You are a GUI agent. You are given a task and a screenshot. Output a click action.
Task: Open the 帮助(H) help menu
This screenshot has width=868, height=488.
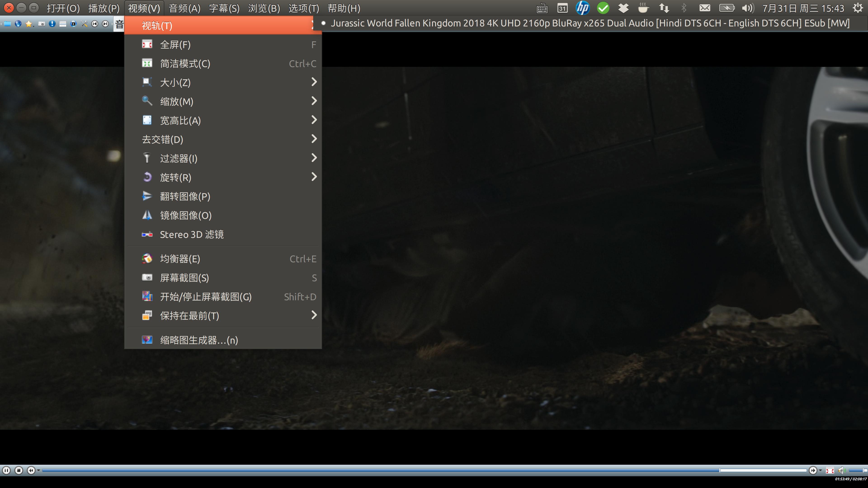pyautogui.click(x=344, y=8)
